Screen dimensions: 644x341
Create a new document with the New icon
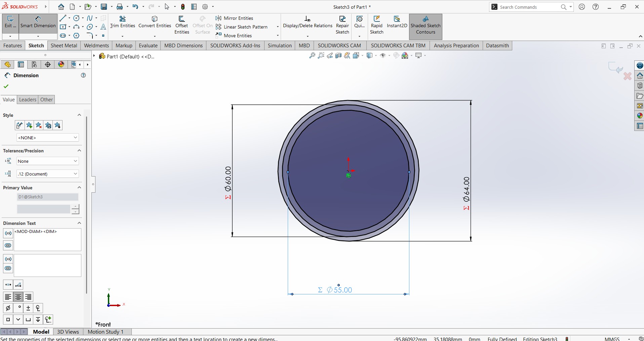[x=73, y=7]
